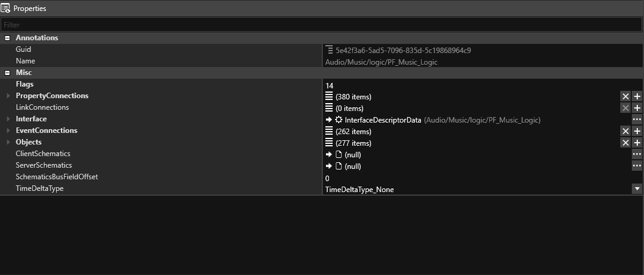
Task: Expand the PropertyConnections row
Action: (8, 96)
